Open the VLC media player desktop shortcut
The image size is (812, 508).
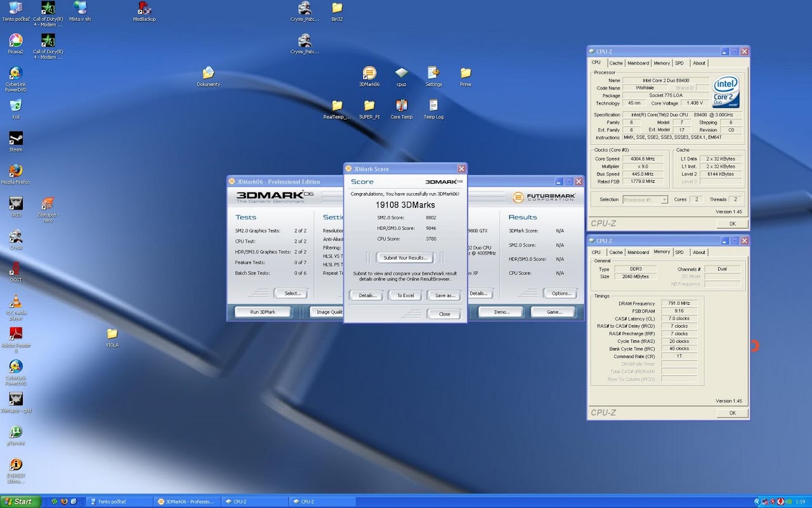[16, 307]
